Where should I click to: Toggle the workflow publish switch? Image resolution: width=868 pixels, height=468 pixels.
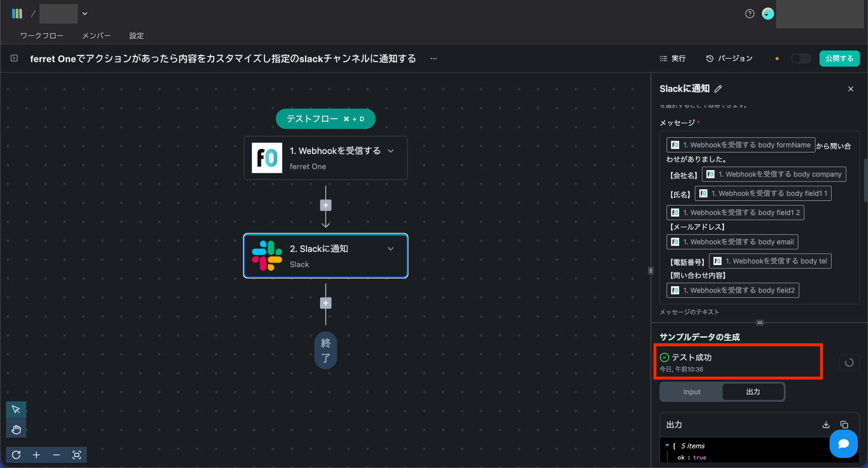[801, 59]
